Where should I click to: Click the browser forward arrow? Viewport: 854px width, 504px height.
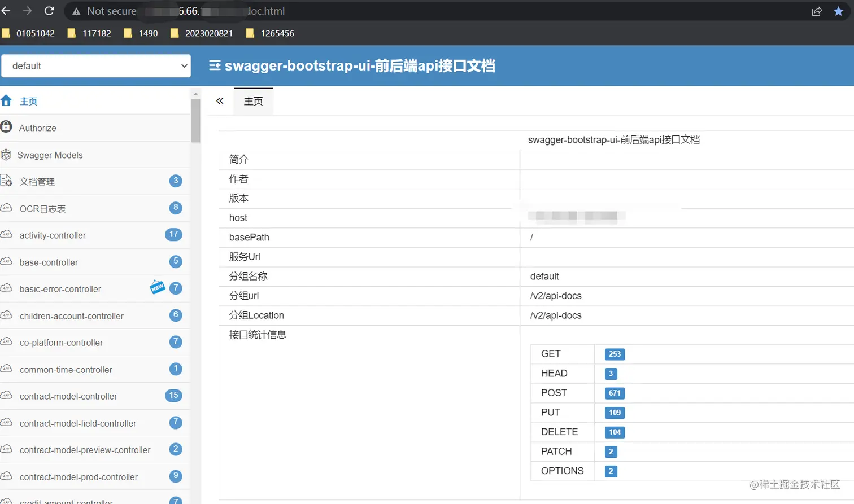[27, 11]
